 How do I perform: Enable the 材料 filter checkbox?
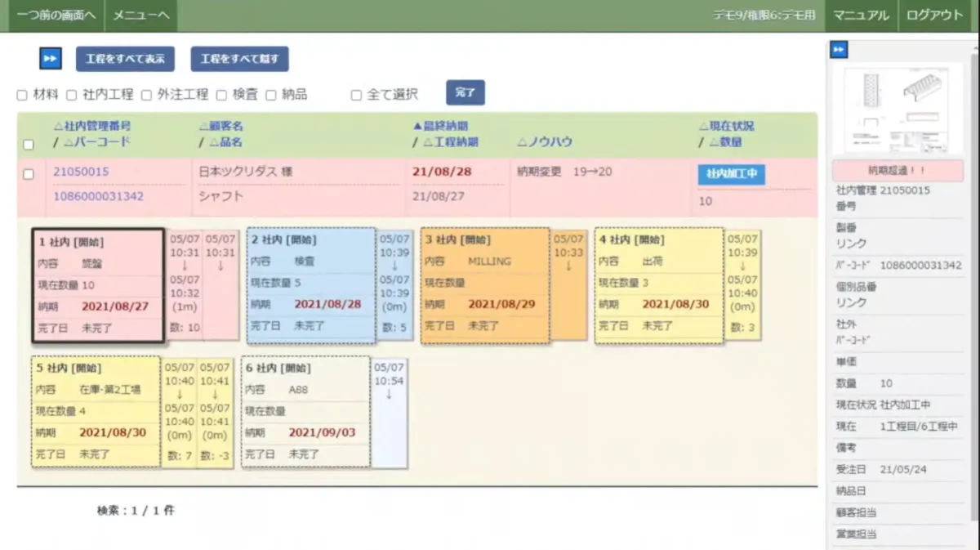21,95
